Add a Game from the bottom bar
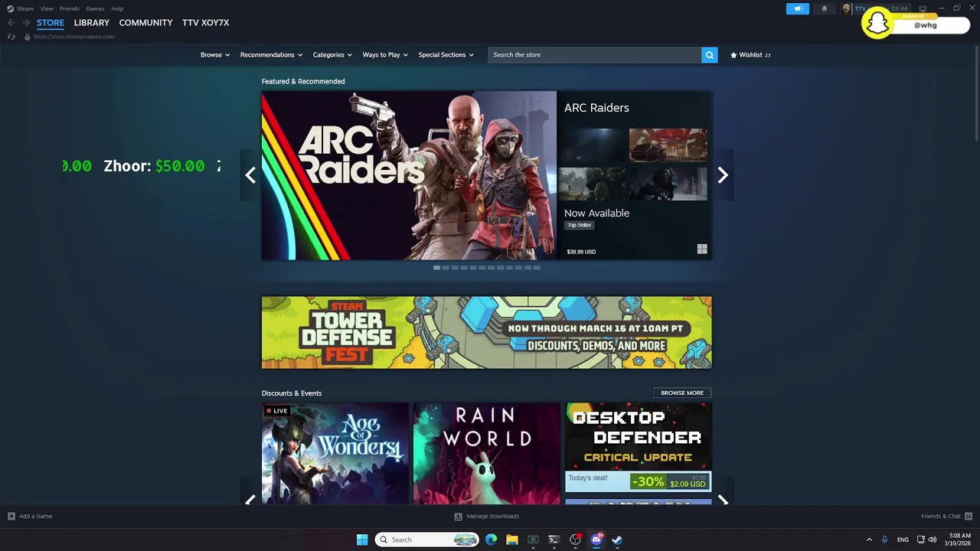Screen dimensions: 980x551 tap(30, 517)
